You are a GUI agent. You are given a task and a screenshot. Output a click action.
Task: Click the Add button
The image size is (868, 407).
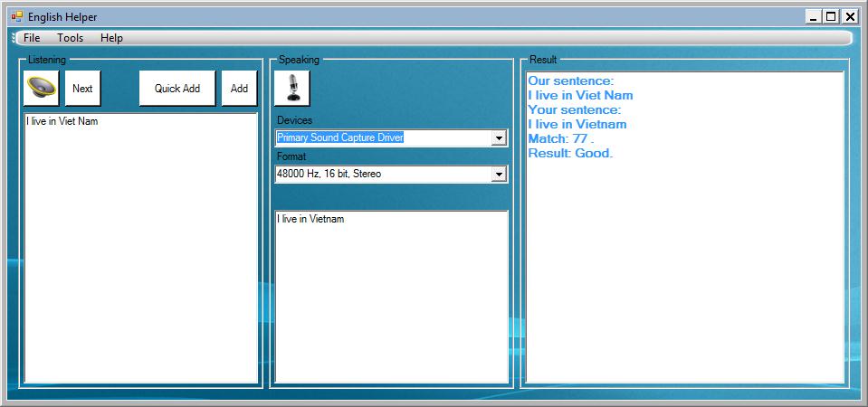239,88
